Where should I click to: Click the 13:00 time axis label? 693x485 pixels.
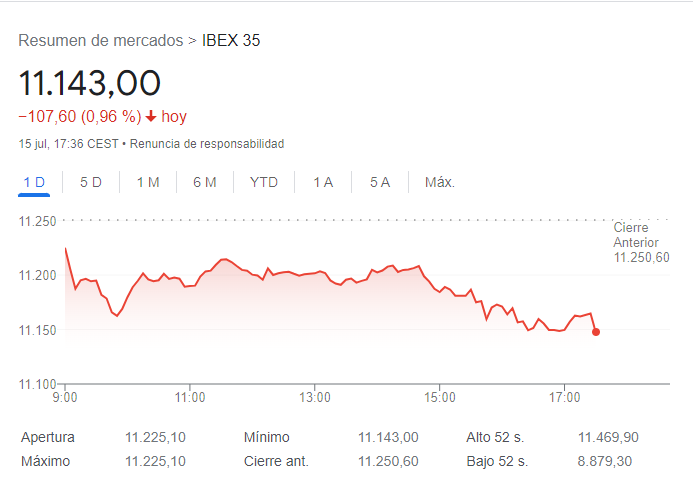(315, 398)
